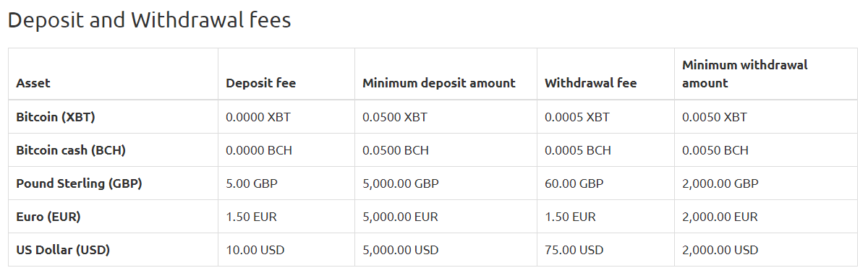The height and width of the screenshot is (273, 868).
Task: Click the Deposit and Withdrawal fees heading
Action: point(149,20)
